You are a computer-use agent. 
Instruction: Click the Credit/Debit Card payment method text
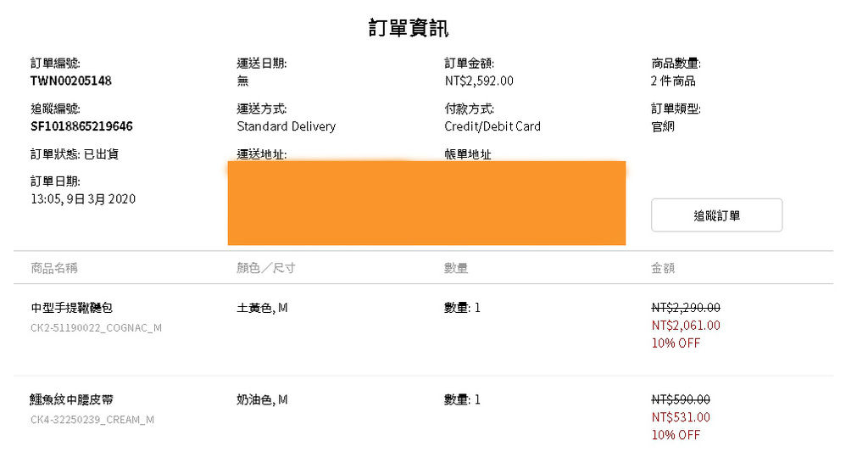492,126
